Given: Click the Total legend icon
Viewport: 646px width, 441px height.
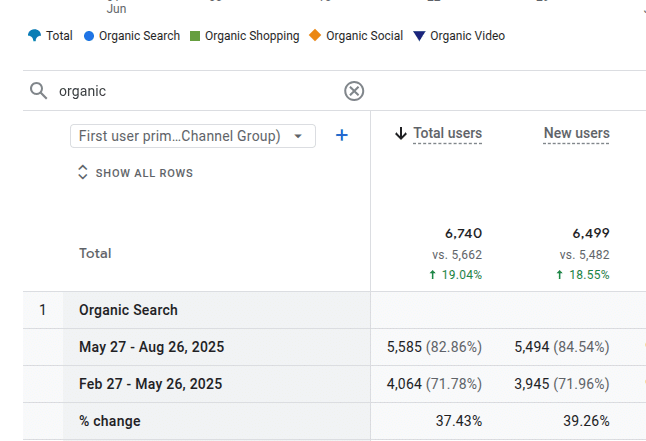Looking at the screenshot, I should tap(35, 35).
